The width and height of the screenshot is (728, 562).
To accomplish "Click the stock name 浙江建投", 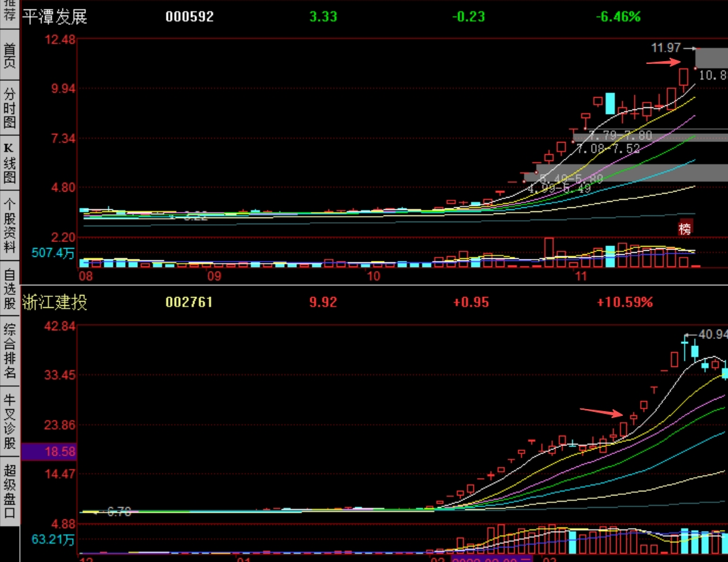I will click(x=55, y=302).
